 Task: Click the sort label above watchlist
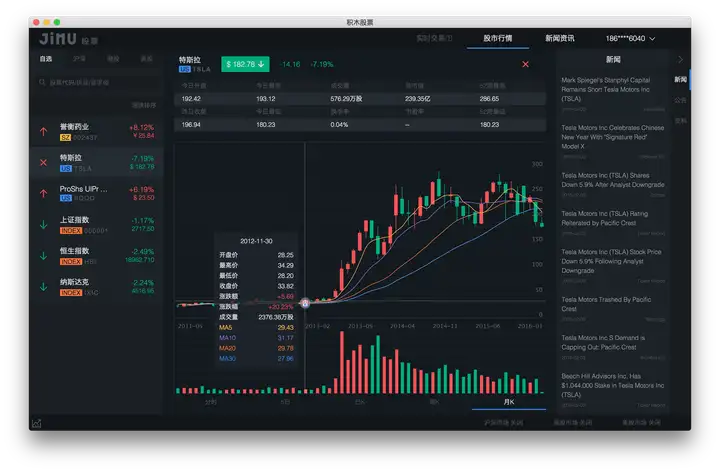(x=144, y=105)
